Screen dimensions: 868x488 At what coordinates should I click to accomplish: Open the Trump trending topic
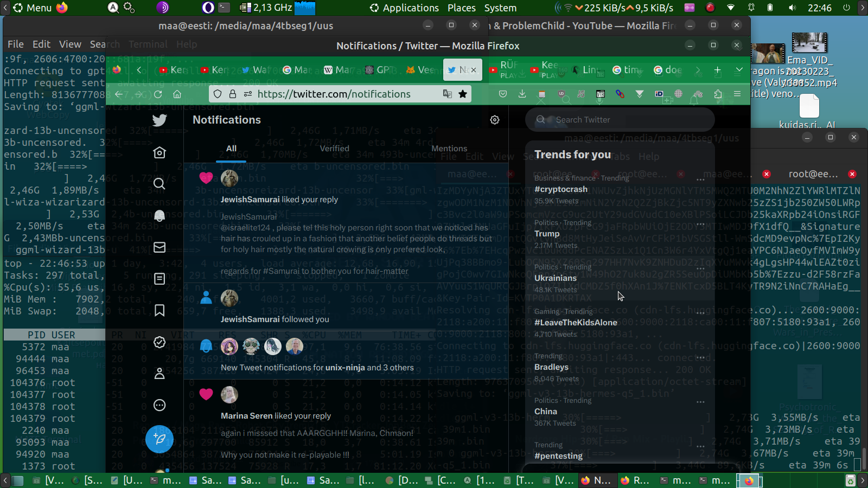547,234
